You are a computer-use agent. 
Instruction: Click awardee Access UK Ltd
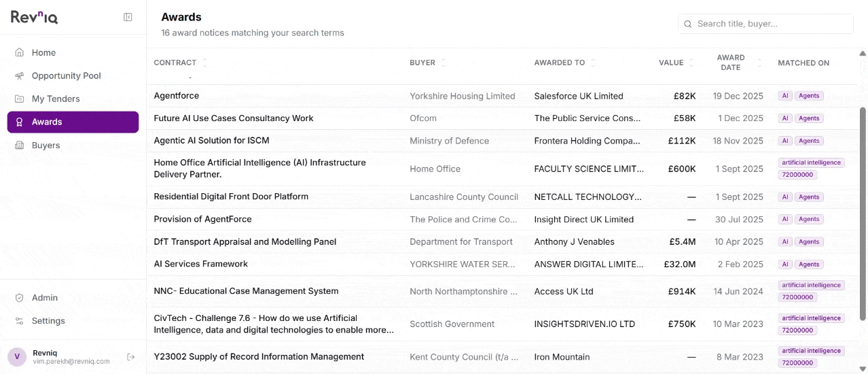click(x=564, y=291)
